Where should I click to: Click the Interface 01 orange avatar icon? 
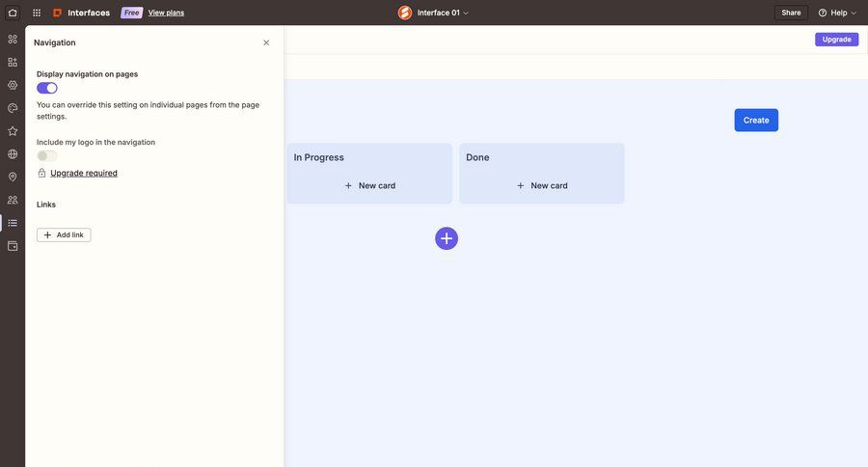click(x=405, y=13)
